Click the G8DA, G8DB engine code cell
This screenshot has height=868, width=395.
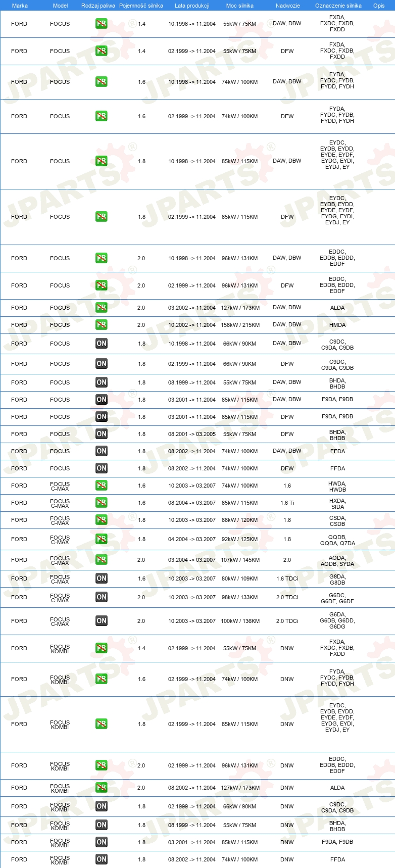click(x=337, y=580)
